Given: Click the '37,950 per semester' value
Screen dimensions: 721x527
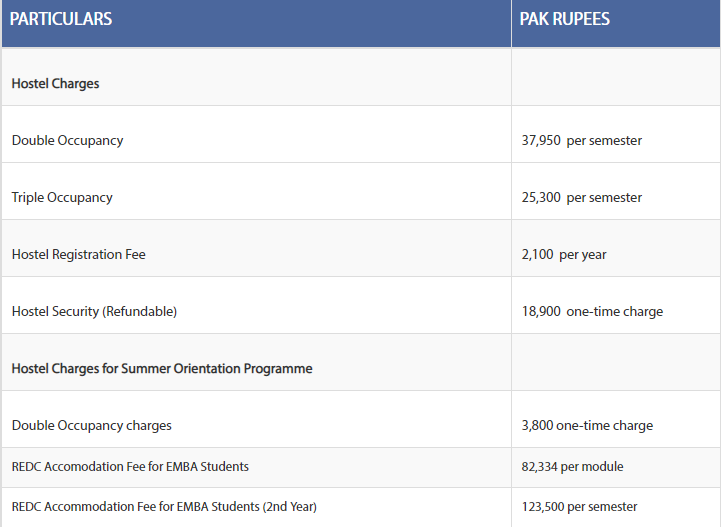Looking at the screenshot, I should tap(582, 141).
